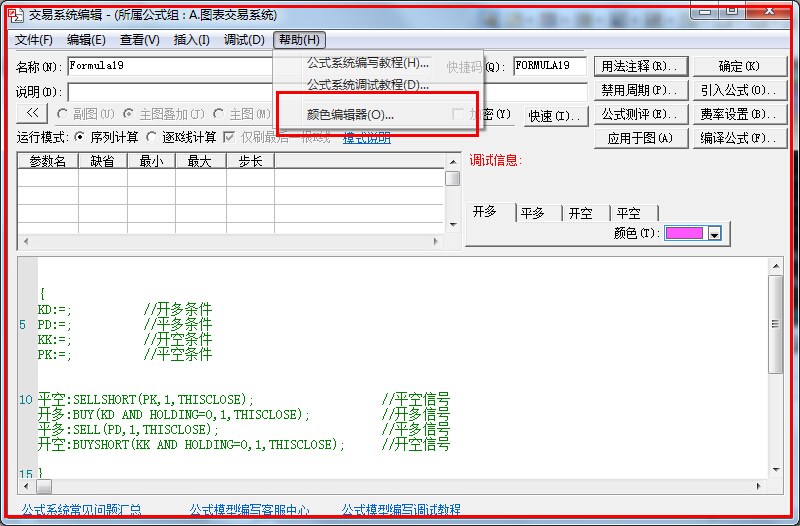Choose 颜色编辑器(O)... from the Help menu
The image size is (800, 526).
[350, 115]
